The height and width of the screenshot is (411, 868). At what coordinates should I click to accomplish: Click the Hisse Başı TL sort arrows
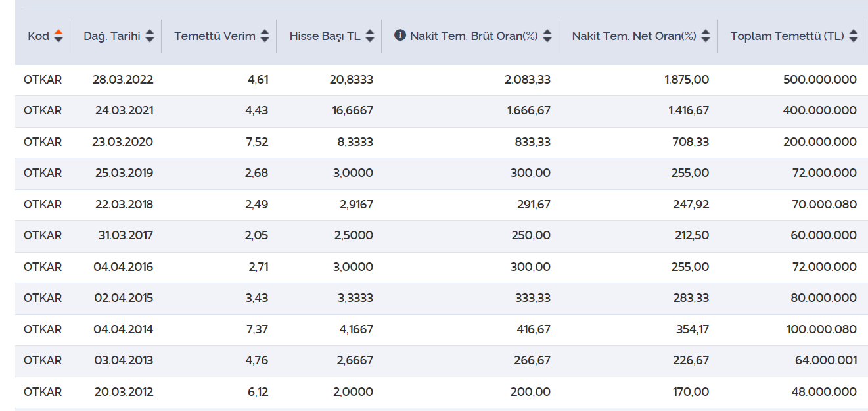370,36
